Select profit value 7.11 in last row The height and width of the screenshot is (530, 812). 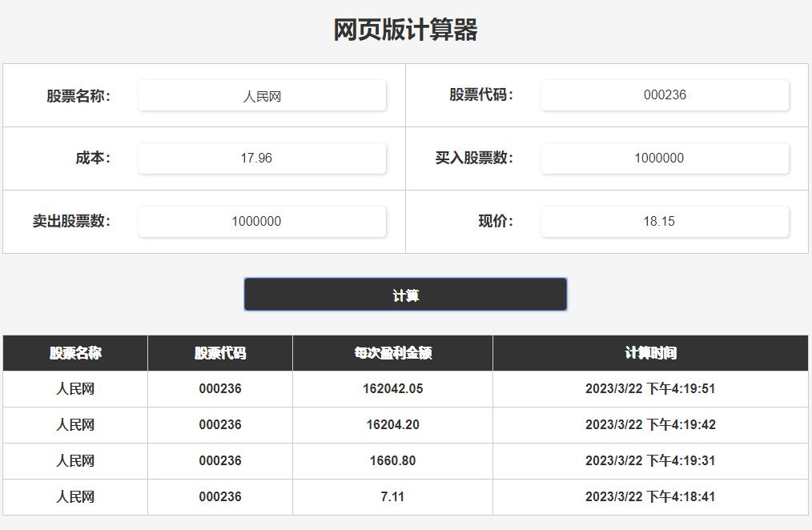pyautogui.click(x=392, y=496)
